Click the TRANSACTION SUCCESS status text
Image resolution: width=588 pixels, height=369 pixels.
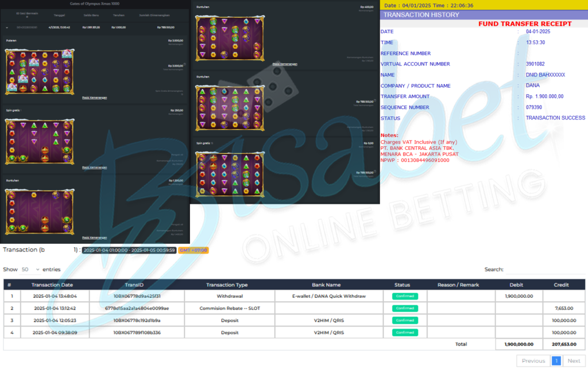(555, 118)
